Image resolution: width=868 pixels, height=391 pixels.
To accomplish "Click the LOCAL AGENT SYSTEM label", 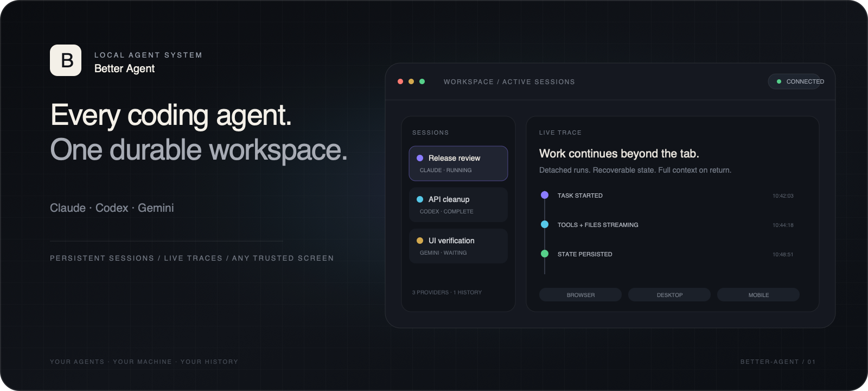I will coord(148,55).
